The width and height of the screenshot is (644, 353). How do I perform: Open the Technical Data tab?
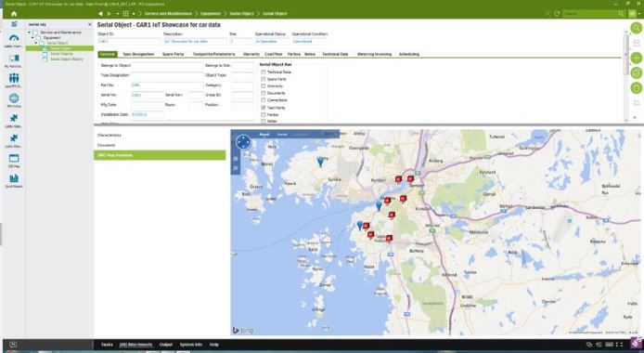[x=335, y=54]
